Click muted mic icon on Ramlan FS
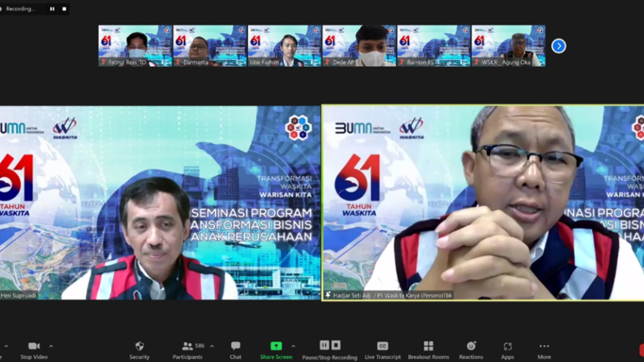Viewport: 644px width, 362px height. pyautogui.click(x=402, y=62)
